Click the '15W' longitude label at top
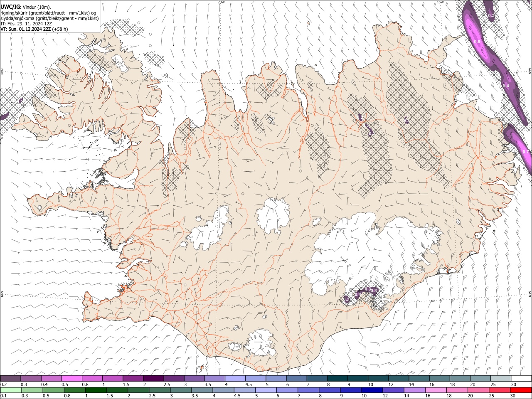The height and width of the screenshot is (399, 532). click(440, 2)
